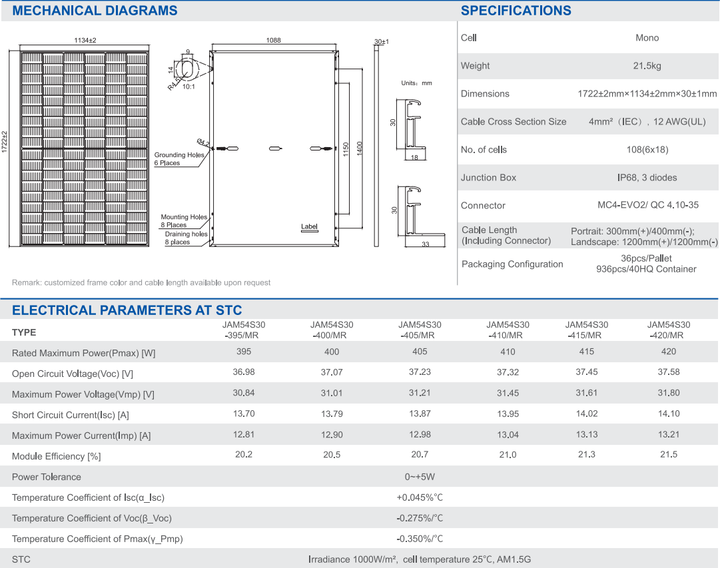720x568 pixels.
Task: Select the JAM54S30-400/MR column header
Action: (x=332, y=330)
